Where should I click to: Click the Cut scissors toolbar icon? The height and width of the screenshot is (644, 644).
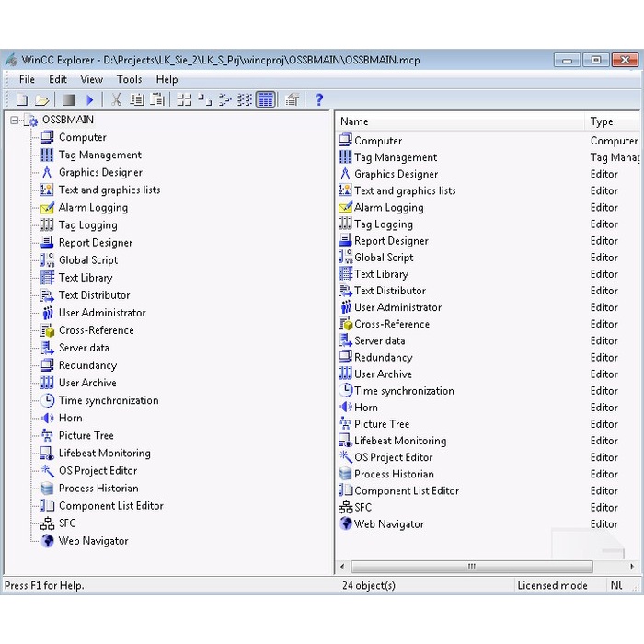pyautogui.click(x=117, y=99)
